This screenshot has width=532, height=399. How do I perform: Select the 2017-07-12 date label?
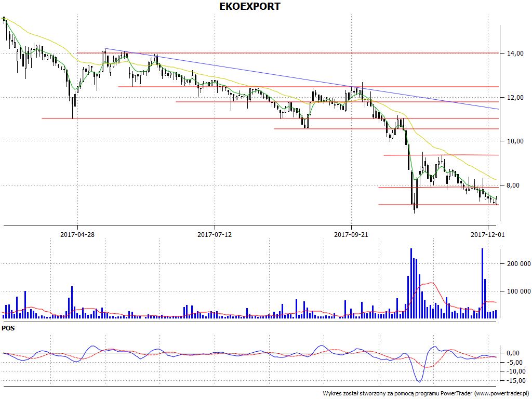[215, 234]
